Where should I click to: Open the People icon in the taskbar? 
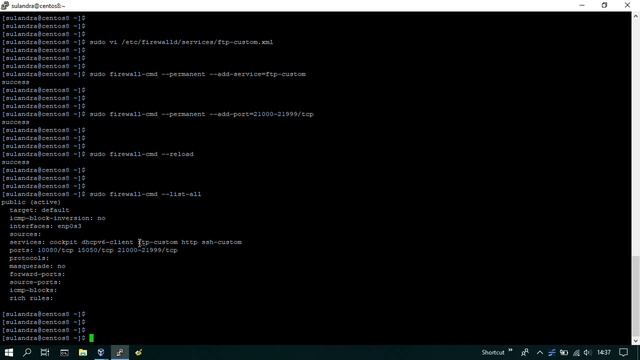click(x=525, y=352)
